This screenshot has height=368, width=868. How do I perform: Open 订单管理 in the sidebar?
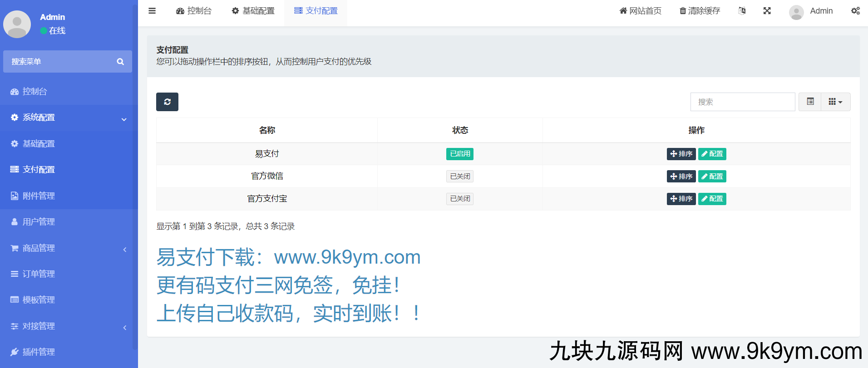click(39, 274)
